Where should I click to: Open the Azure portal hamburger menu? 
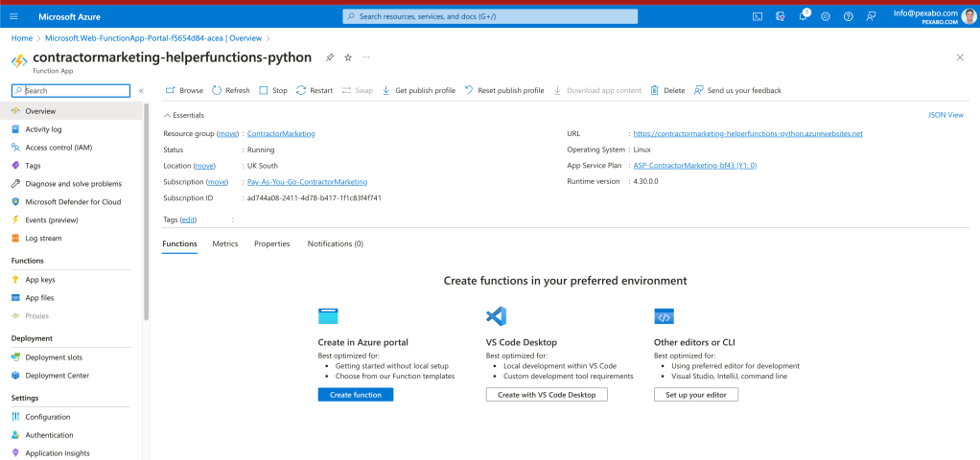pos(14,17)
